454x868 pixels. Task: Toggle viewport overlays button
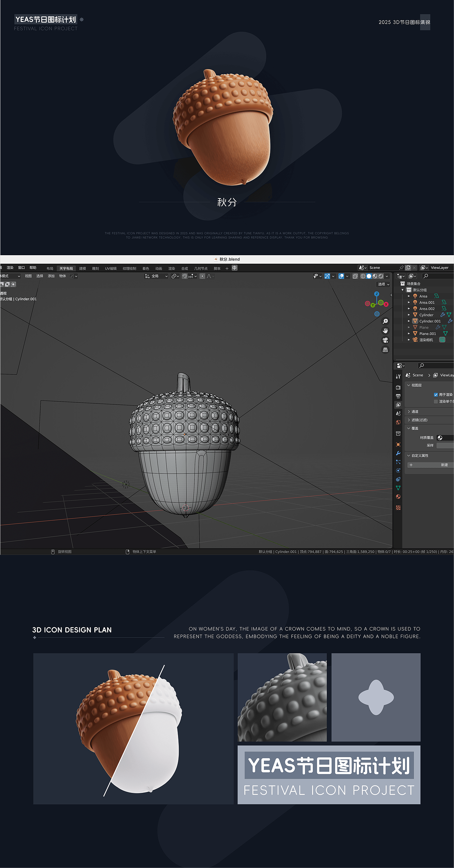coord(341,276)
